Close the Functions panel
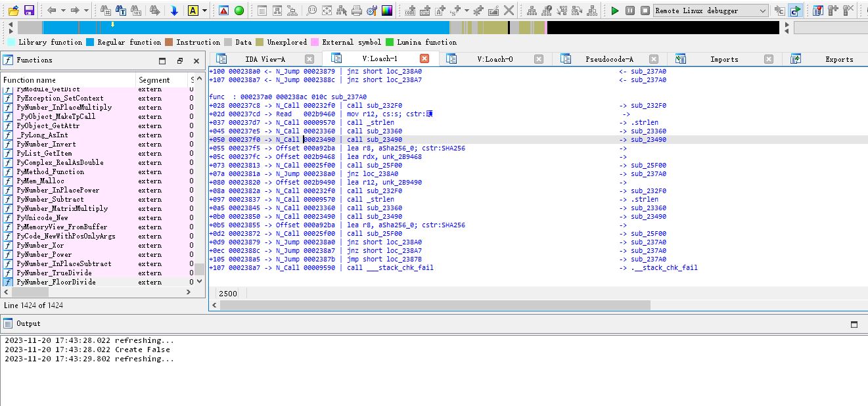The width and height of the screenshot is (868, 406). (x=196, y=60)
